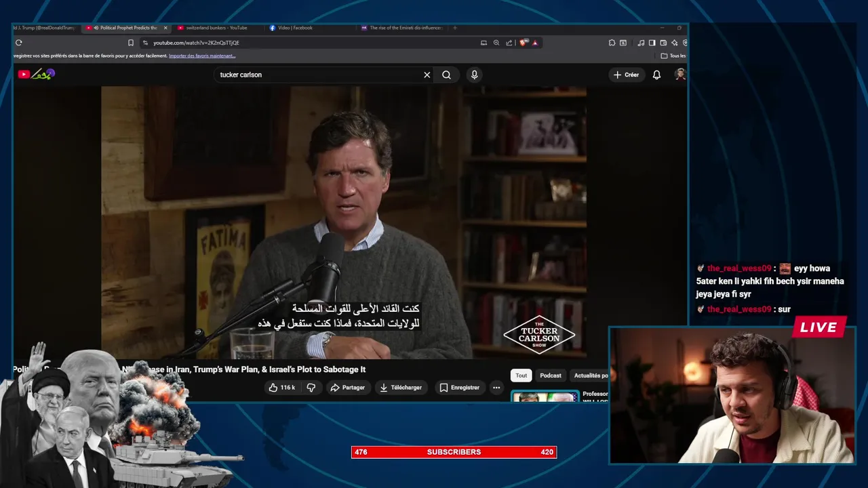Toggle the browser sidebar panel icon
This screenshot has width=868, height=488.
[x=652, y=43]
